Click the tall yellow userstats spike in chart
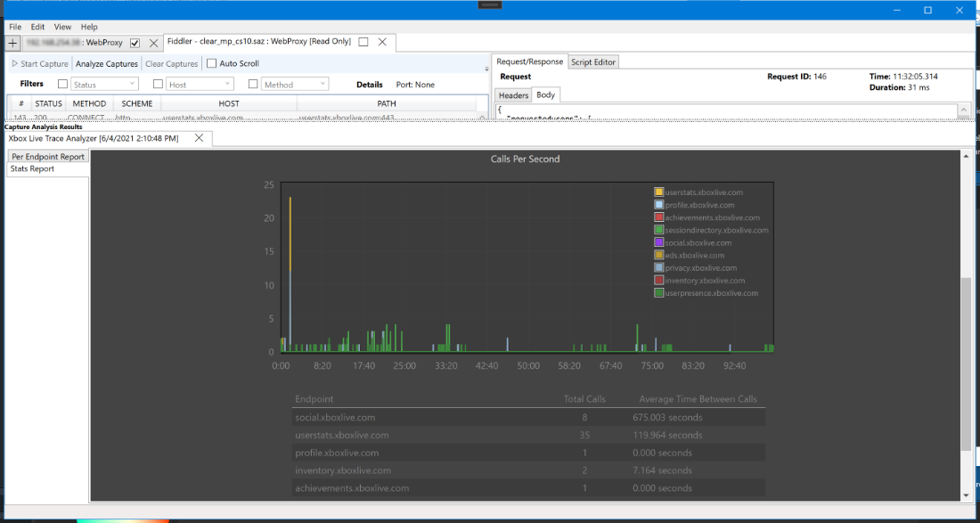The image size is (980, 523). click(290, 234)
